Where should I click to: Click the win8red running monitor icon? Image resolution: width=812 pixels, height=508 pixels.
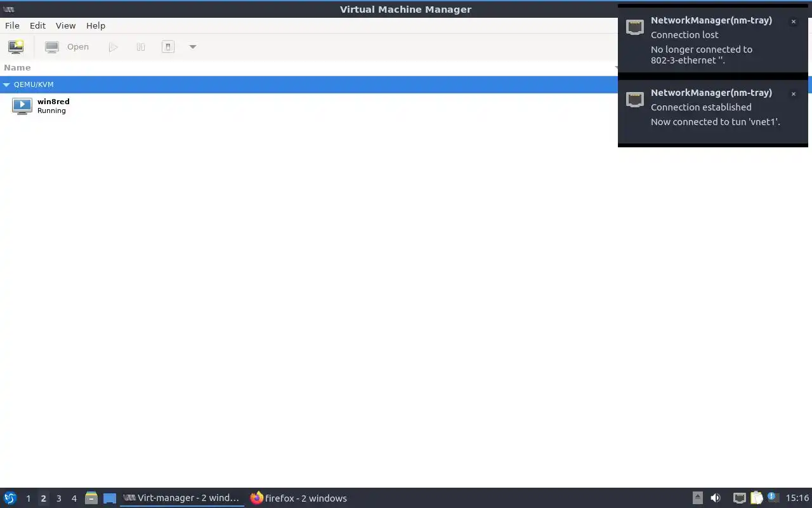[x=22, y=106]
